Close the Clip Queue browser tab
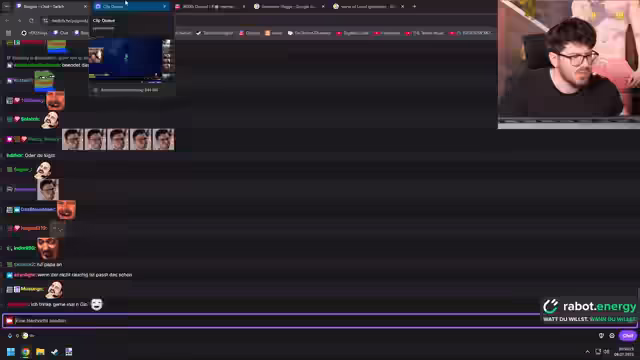Screen dimensions: 640x360 tap(164, 7)
